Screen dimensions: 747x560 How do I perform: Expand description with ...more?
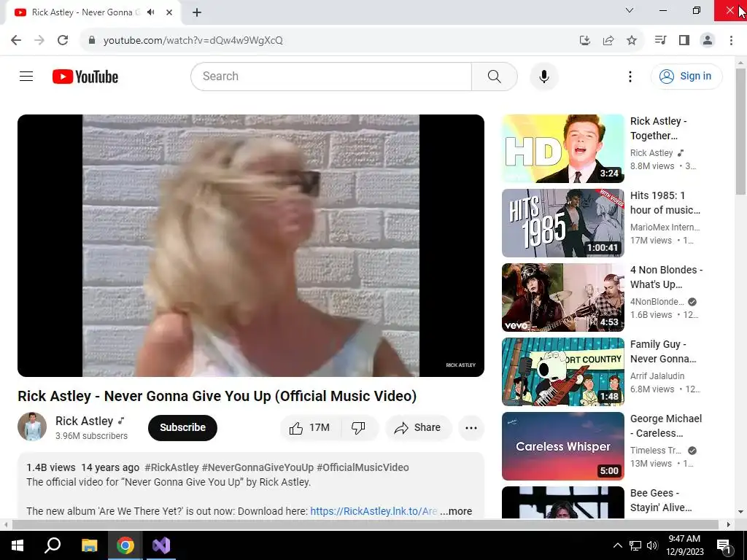click(x=456, y=511)
